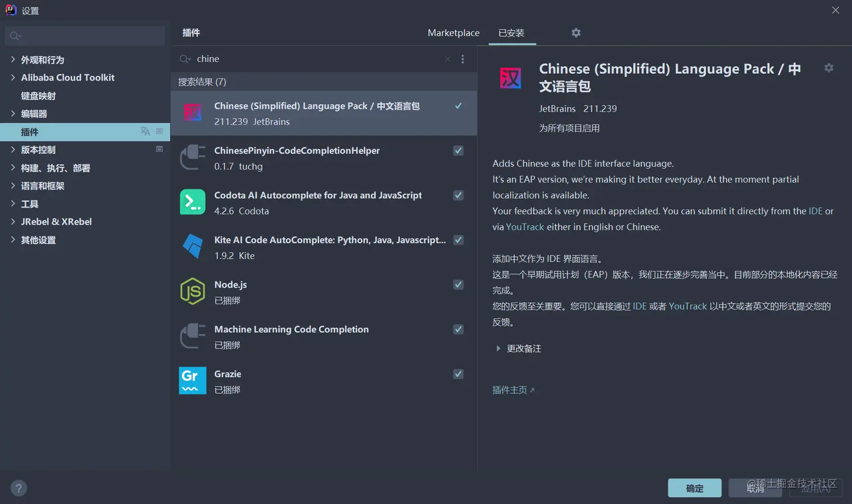Toggle Chinese Language Pack enabled checkmark
The height and width of the screenshot is (504, 852).
point(458,106)
